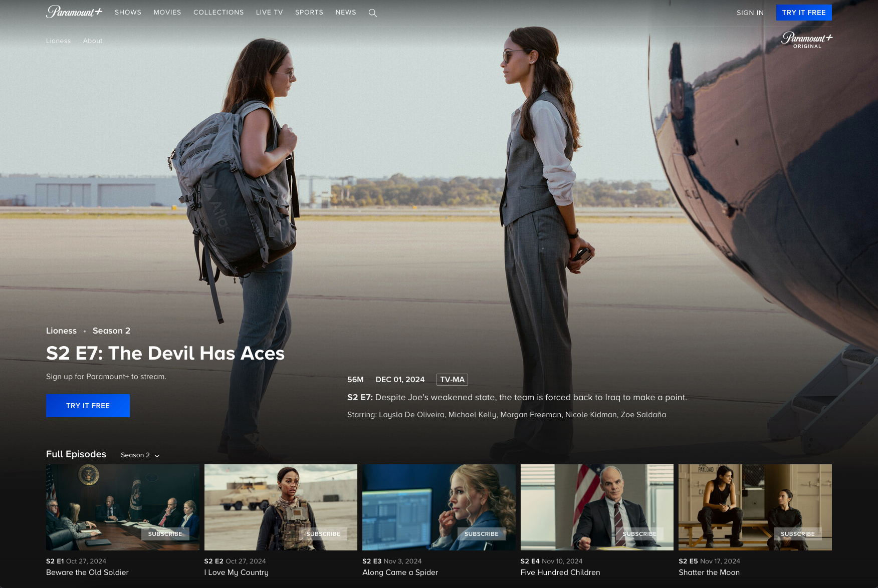Click the Season 2 link above the title

[111, 331]
